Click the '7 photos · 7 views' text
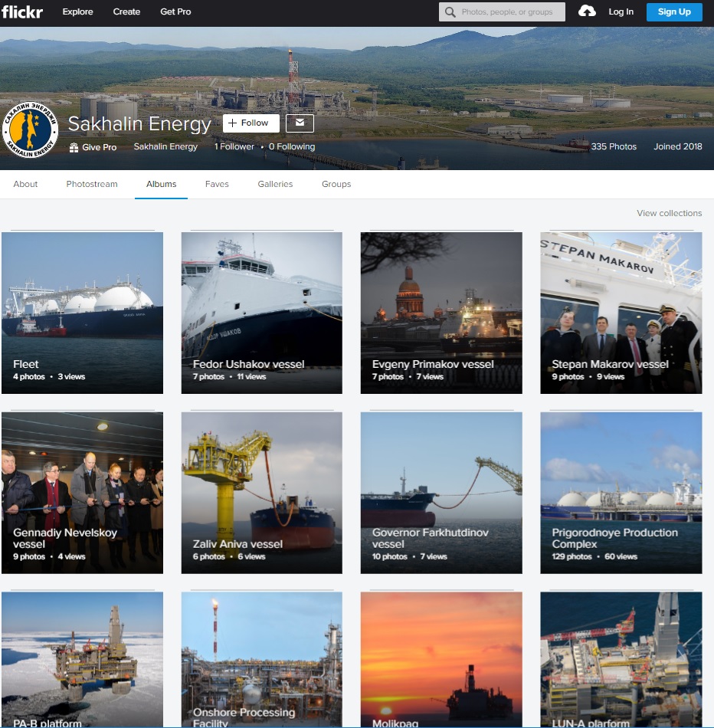This screenshot has height=728, width=714. point(408,376)
